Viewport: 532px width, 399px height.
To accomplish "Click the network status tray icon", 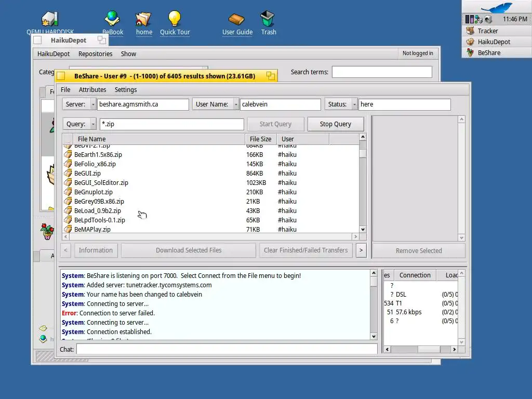I will point(478,19).
